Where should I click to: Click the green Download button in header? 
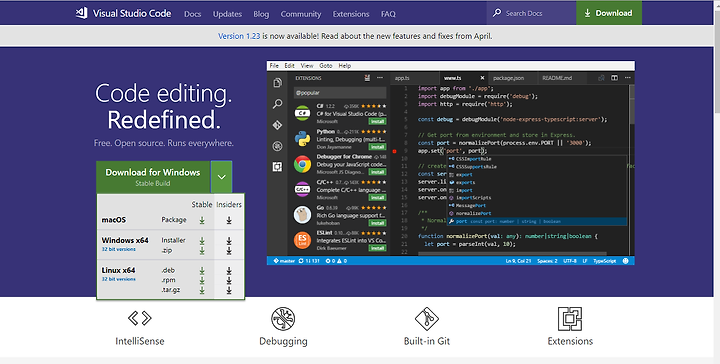point(609,13)
